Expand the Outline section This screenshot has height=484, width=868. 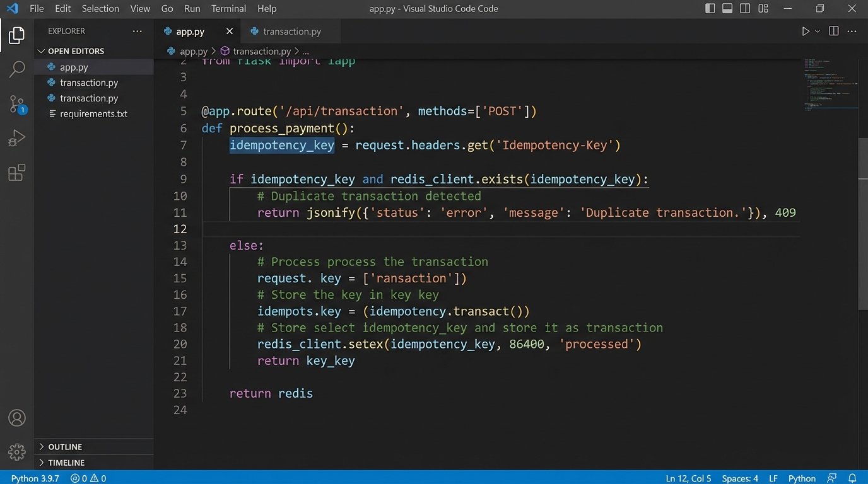click(65, 446)
